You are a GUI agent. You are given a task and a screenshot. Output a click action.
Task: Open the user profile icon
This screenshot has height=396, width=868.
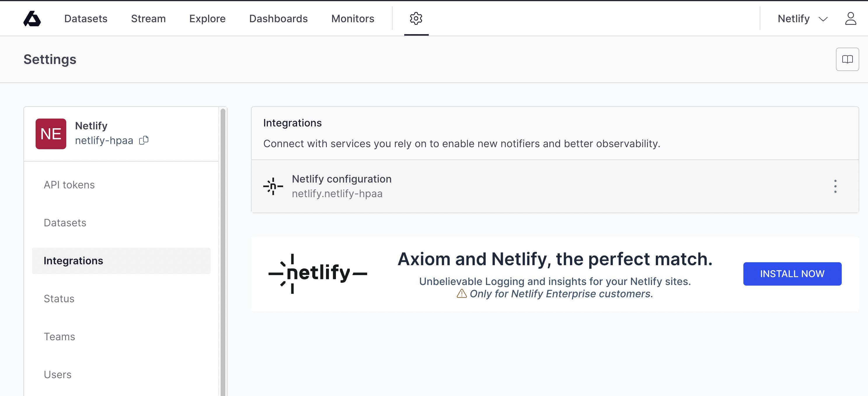click(850, 18)
